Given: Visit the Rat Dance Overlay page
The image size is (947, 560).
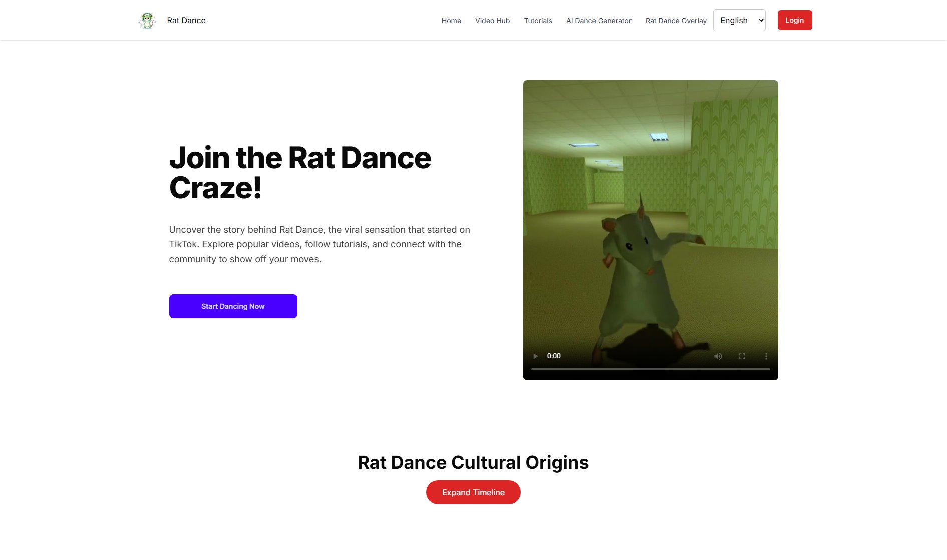Looking at the screenshot, I should pos(676,21).
